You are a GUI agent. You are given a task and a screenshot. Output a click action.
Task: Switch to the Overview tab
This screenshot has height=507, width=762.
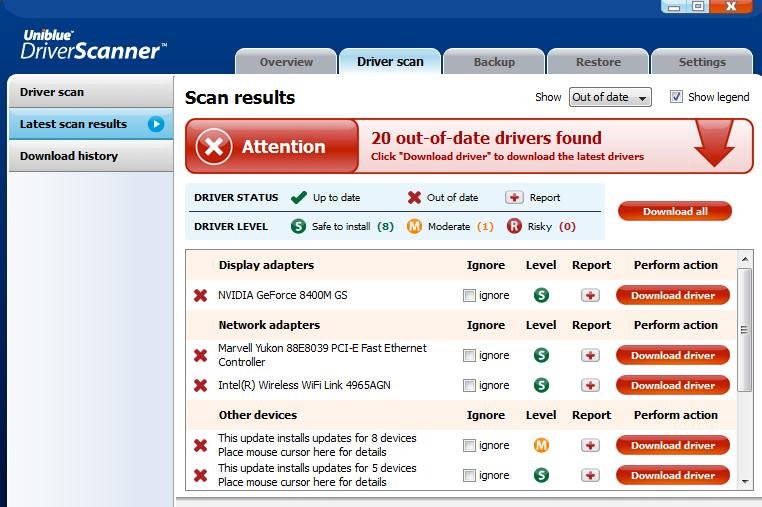[286, 62]
